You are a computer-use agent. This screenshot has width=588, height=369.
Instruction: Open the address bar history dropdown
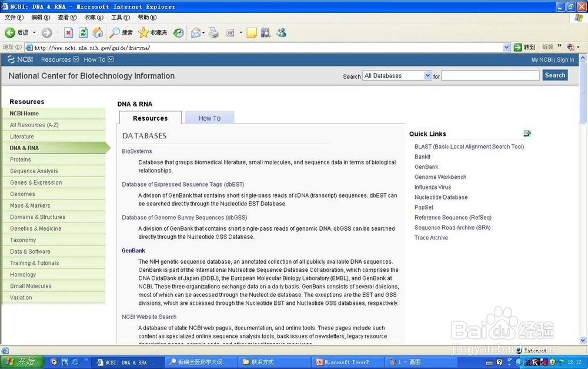pos(506,47)
